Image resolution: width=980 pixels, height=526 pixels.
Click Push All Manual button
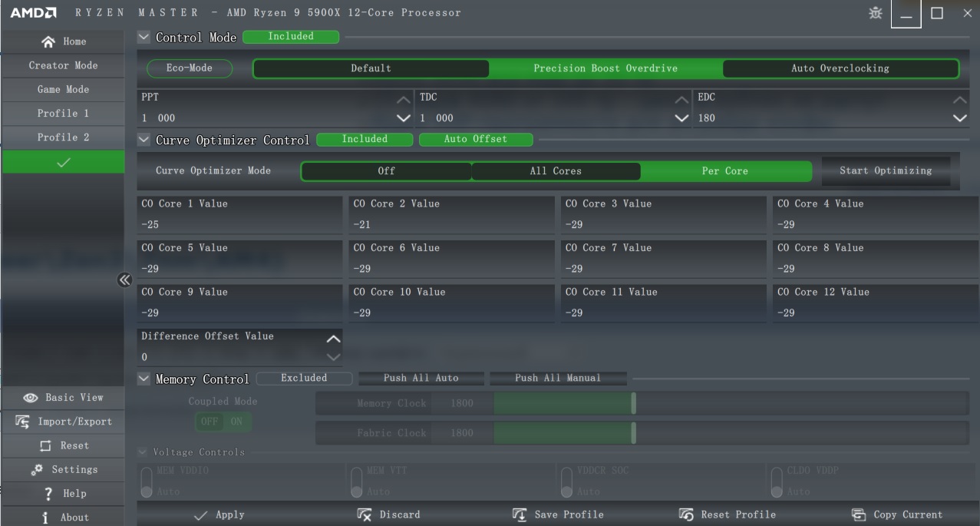point(558,378)
